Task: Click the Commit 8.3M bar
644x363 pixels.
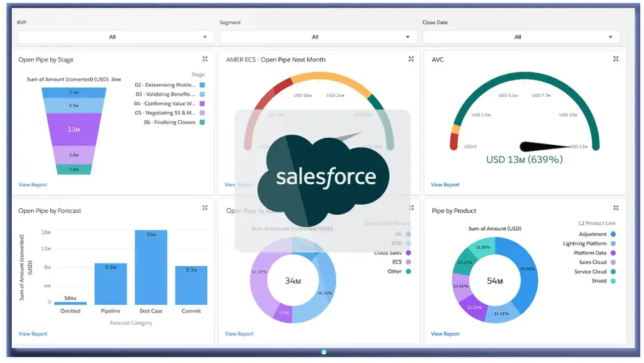Action: (x=191, y=285)
